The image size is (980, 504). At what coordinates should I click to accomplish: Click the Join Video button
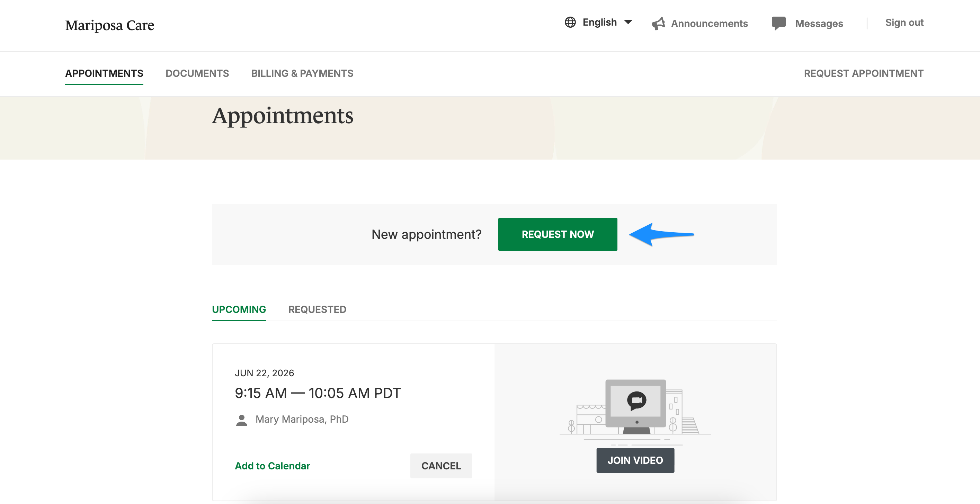click(x=635, y=460)
